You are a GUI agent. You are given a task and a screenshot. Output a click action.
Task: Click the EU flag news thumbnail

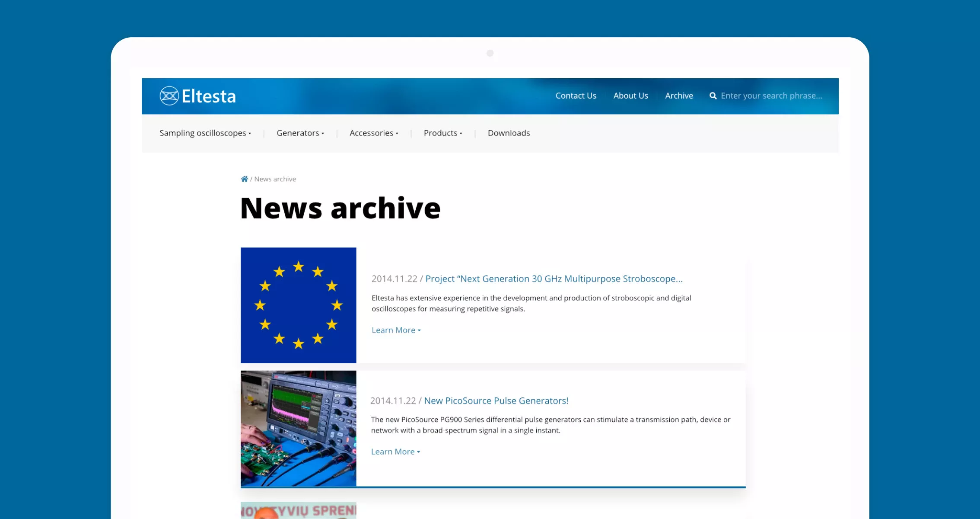pyautogui.click(x=298, y=305)
